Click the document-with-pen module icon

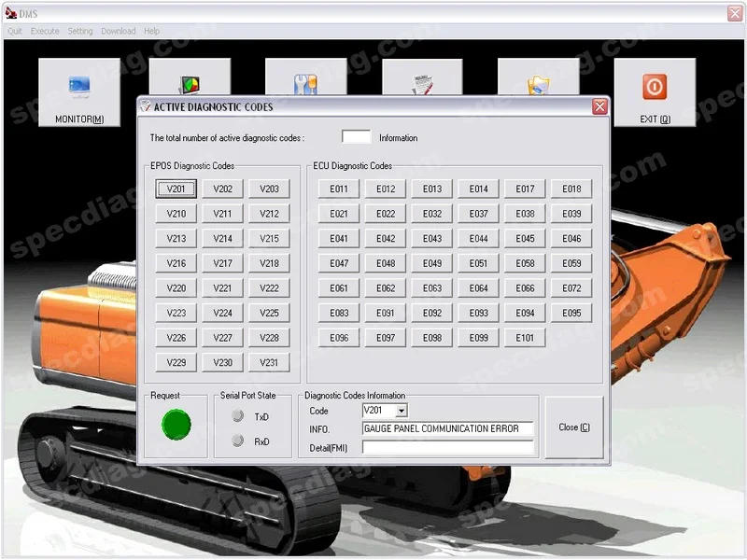(423, 82)
